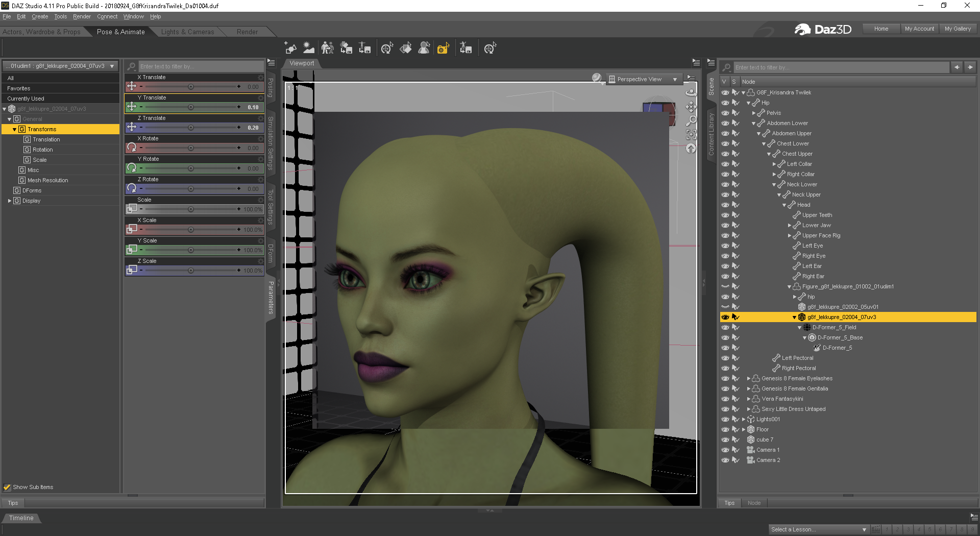The image size is (980, 536).
Task: Click the Scene filter back arrow
Action: coord(957,67)
